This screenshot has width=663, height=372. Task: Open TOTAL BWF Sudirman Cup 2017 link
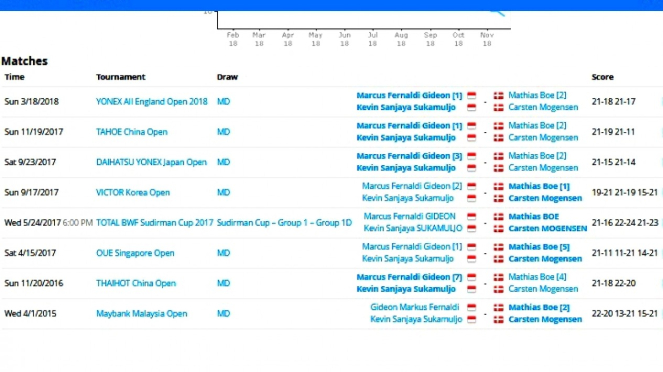pos(154,223)
